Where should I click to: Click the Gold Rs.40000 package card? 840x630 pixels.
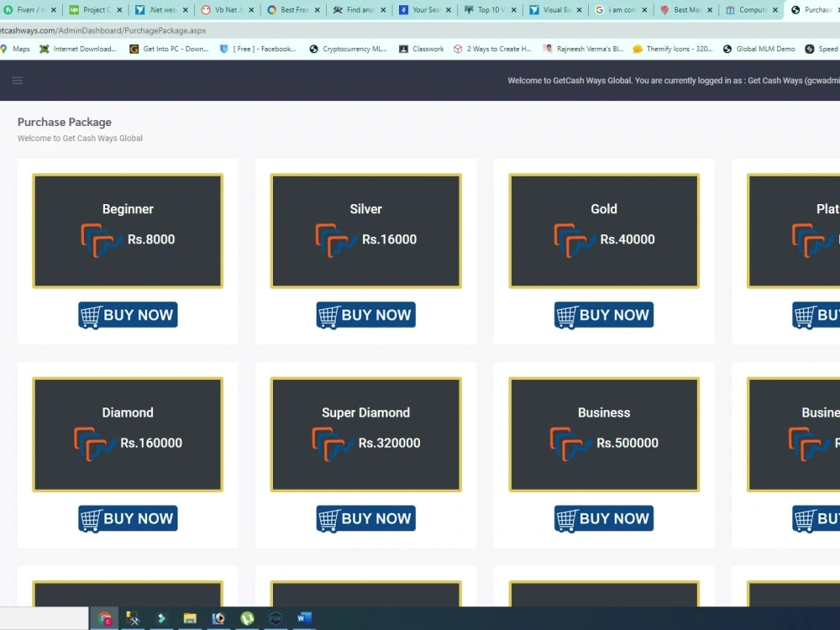(604, 231)
